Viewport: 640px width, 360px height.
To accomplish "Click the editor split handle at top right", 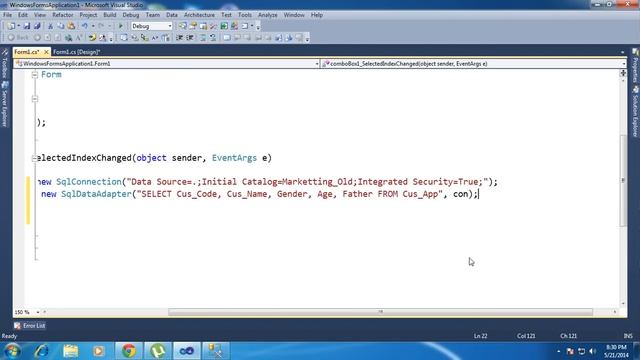I will tap(623, 73).
